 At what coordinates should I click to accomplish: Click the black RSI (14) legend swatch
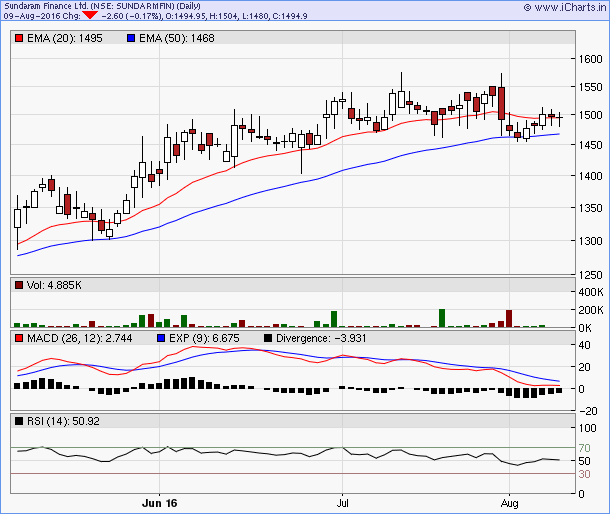point(19,421)
